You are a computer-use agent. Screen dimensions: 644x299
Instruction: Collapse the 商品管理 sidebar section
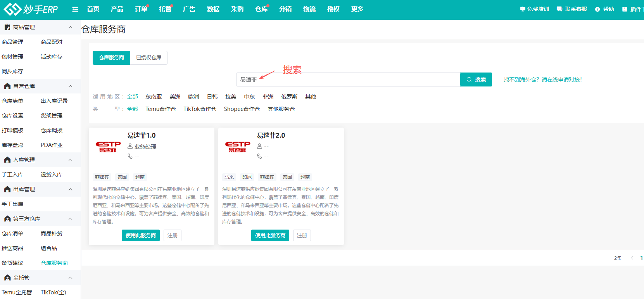click(x=70, y=27)
